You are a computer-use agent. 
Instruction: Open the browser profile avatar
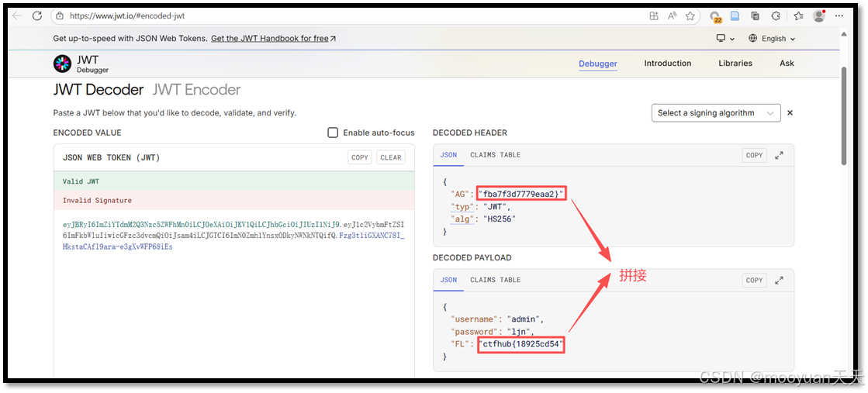click(x=818, y=16)
